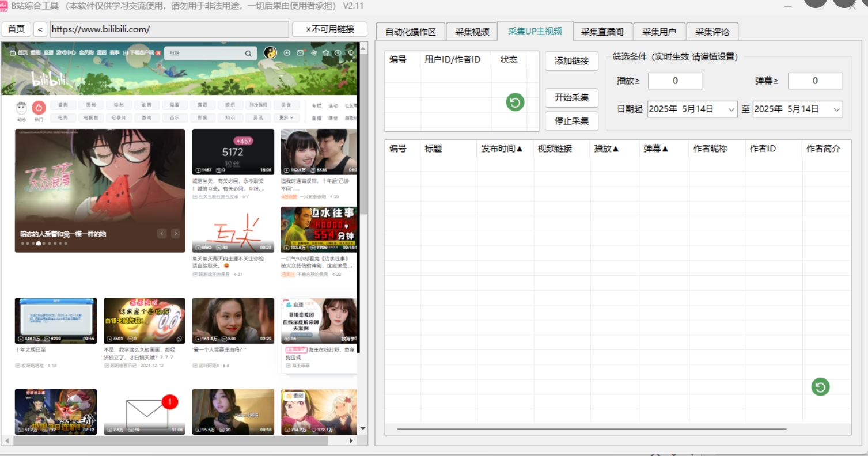Click green refresh icon in results table
The height and width of the screenshot is (456, 868).
tap(820, 387)
